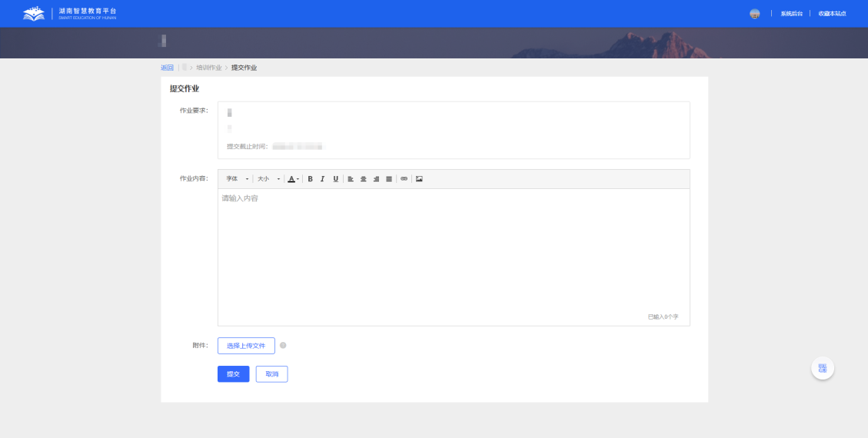The image size is (868, 438).
Task: Click the 提交作业 page heading
Action: (x=185, y=88)
